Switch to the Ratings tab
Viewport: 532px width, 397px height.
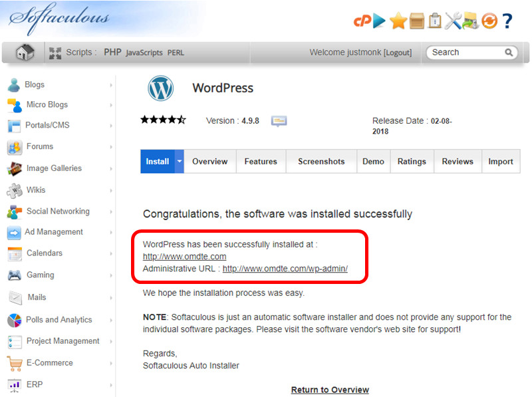[412, 162]
